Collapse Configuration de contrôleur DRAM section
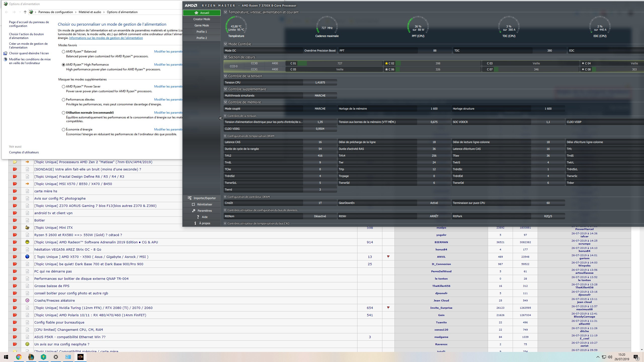The height and width of the screenshot is (362, 644). point(225,197)
